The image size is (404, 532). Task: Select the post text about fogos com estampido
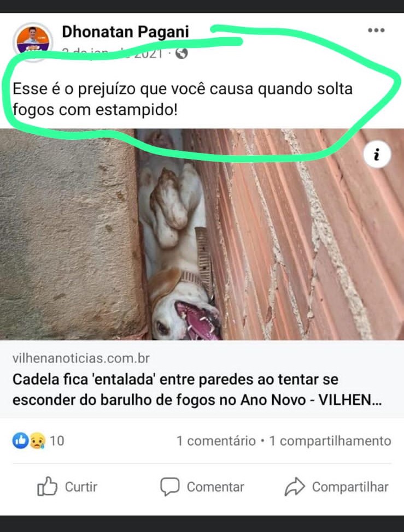point(183,99)
